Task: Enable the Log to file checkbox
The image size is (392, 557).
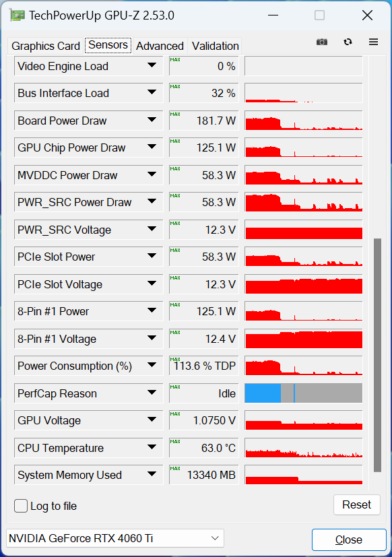Action: 21,506
